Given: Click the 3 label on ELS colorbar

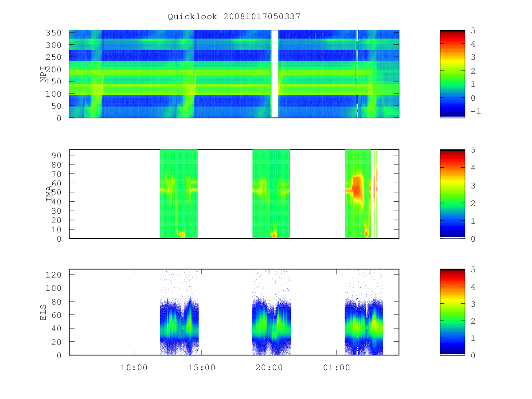Looking at the screenshot, I should tap(473, 304).
